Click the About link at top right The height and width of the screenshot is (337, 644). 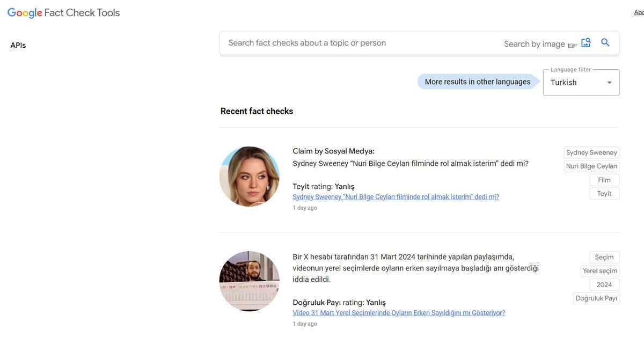639,12
